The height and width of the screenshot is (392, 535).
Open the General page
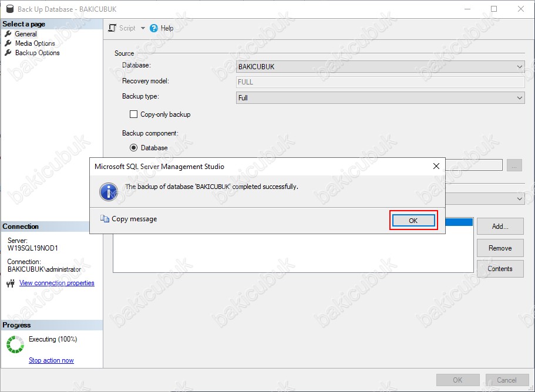pyautogui.click(x=26, y=34)
